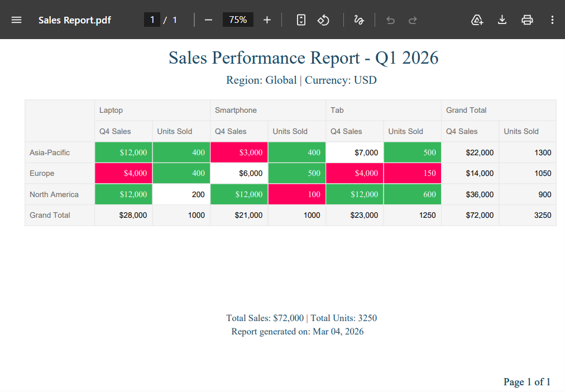The width and height of the screenshot is (565, 392).
Task: Download the Sales Report PDF
Action: pos(502,20)
